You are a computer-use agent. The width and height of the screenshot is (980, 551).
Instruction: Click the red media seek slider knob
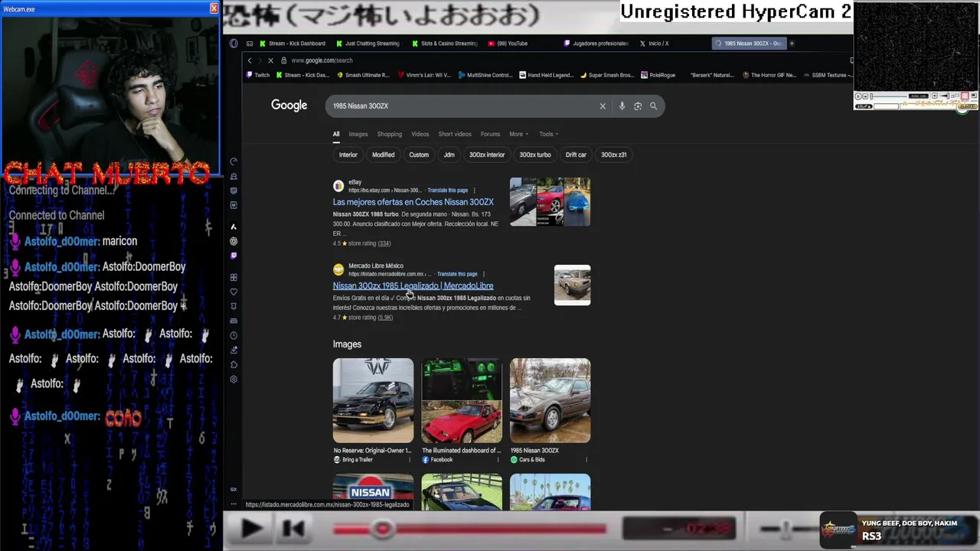point(383,529)
